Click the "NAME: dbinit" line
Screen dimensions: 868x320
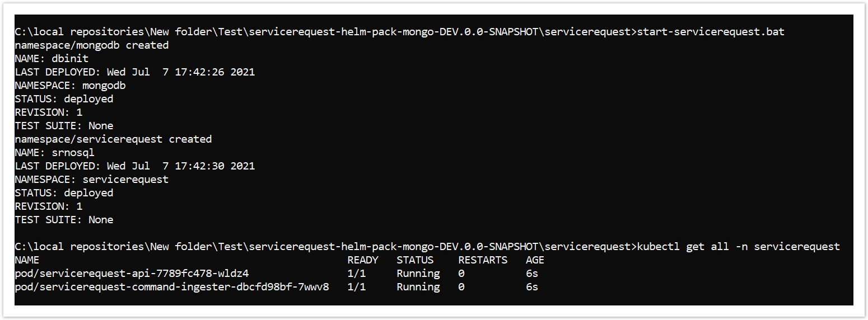[x=52, y=59]
